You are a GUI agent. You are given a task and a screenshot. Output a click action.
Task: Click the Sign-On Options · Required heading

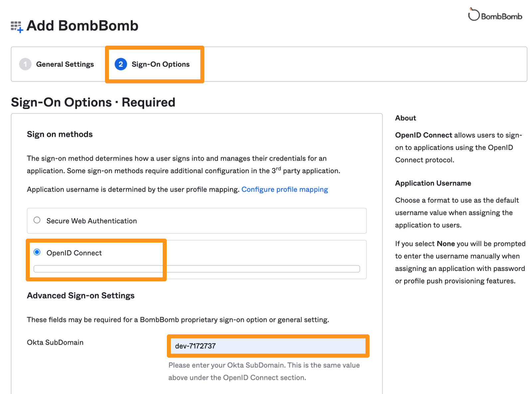click(93, 102)
